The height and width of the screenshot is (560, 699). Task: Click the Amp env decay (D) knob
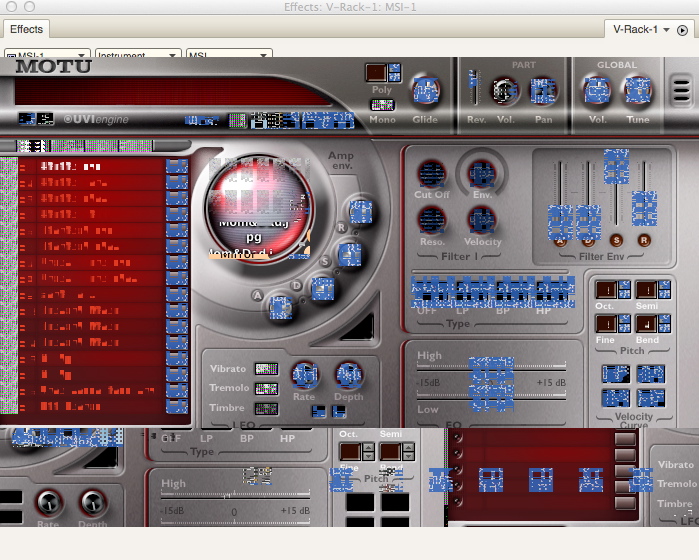coord(322,289)
